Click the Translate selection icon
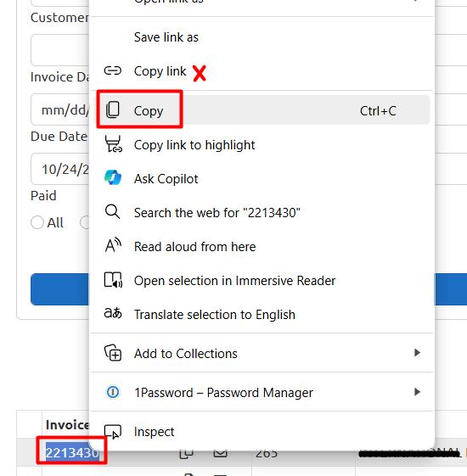 113,313
